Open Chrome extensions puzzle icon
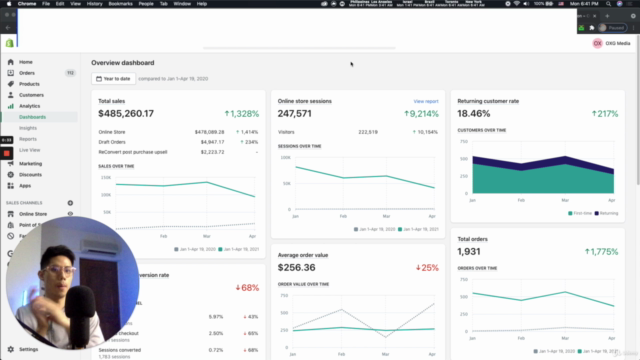 pyautogui.click(x=592, y=28)
